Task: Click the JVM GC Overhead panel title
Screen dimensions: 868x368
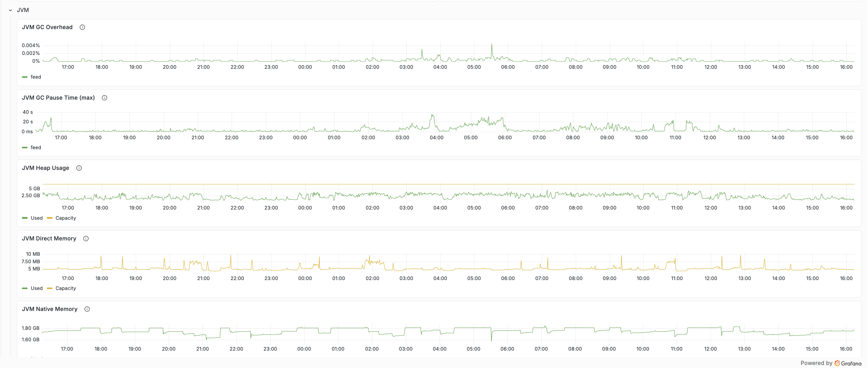Action: click(x=47, y=27)
